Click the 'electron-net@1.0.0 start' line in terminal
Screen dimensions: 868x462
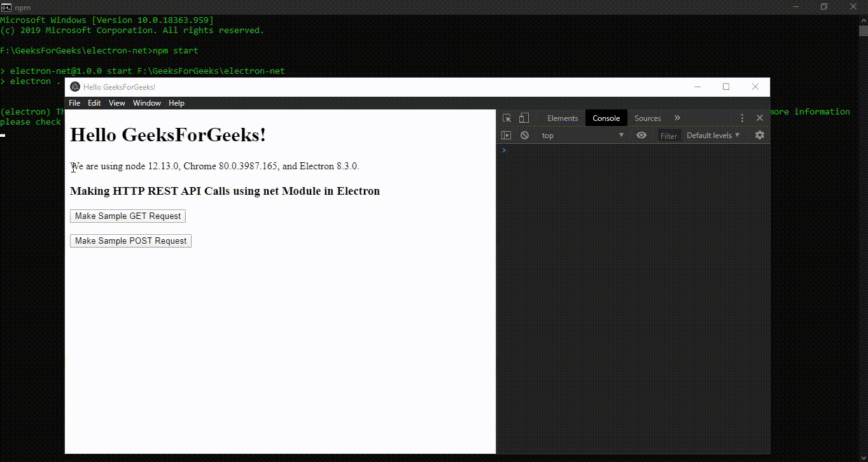coord(143,71)
